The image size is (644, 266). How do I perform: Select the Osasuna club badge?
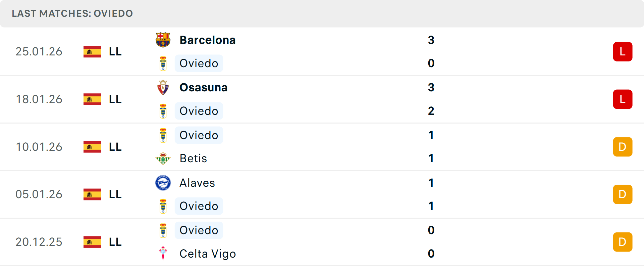click(163, 87)
